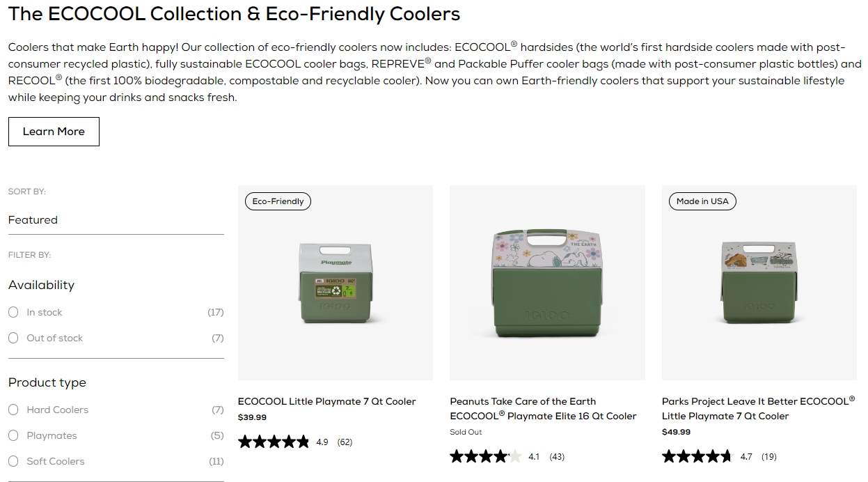Open ECOCOOL Little Playmate 7 Qt Cooler link
The image size is (868, 482).
click(x=327, y=401)
